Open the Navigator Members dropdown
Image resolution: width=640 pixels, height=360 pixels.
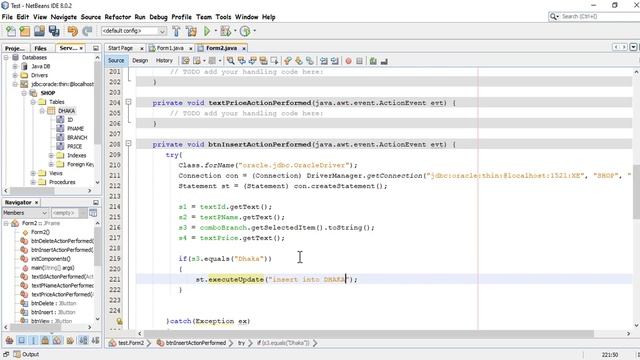pyautogui.click(x=25, y=213)
